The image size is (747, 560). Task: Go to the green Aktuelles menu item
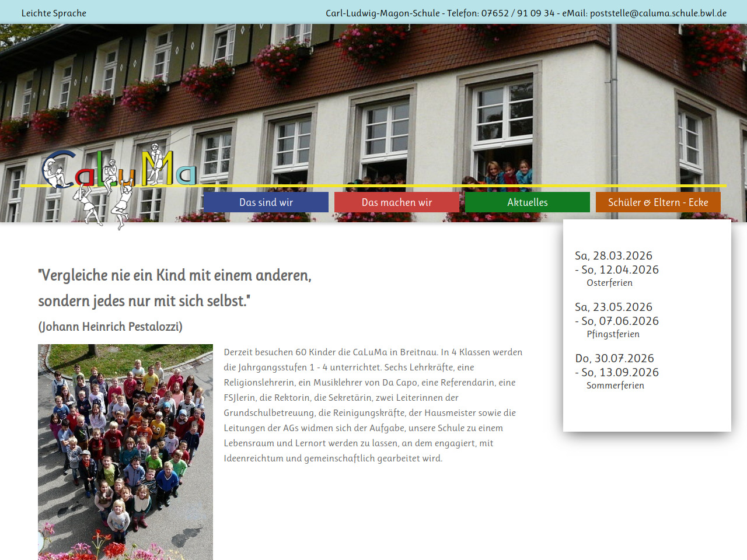coord(528,202)
